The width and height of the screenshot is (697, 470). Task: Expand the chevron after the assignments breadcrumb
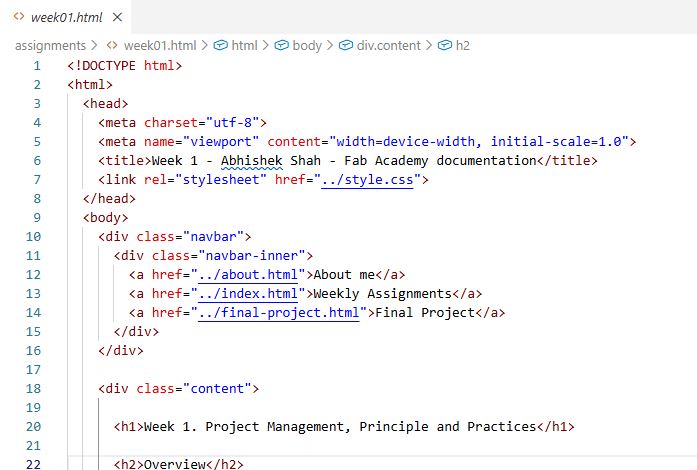[94, 45]
